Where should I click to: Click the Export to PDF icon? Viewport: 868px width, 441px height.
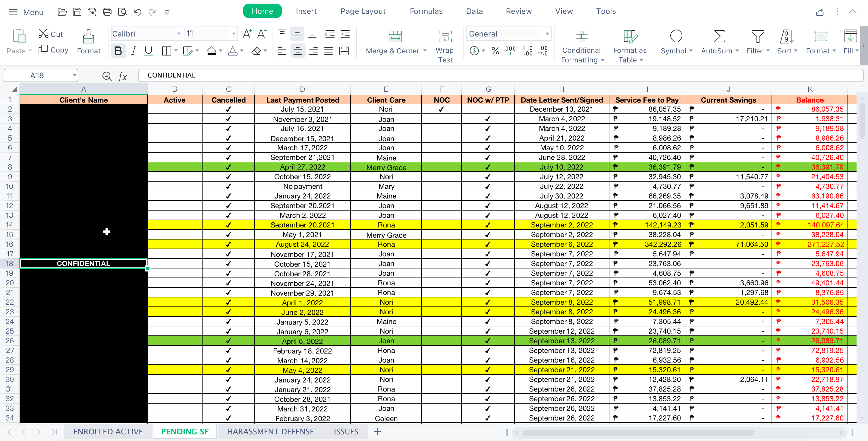(x=92, y=12)
